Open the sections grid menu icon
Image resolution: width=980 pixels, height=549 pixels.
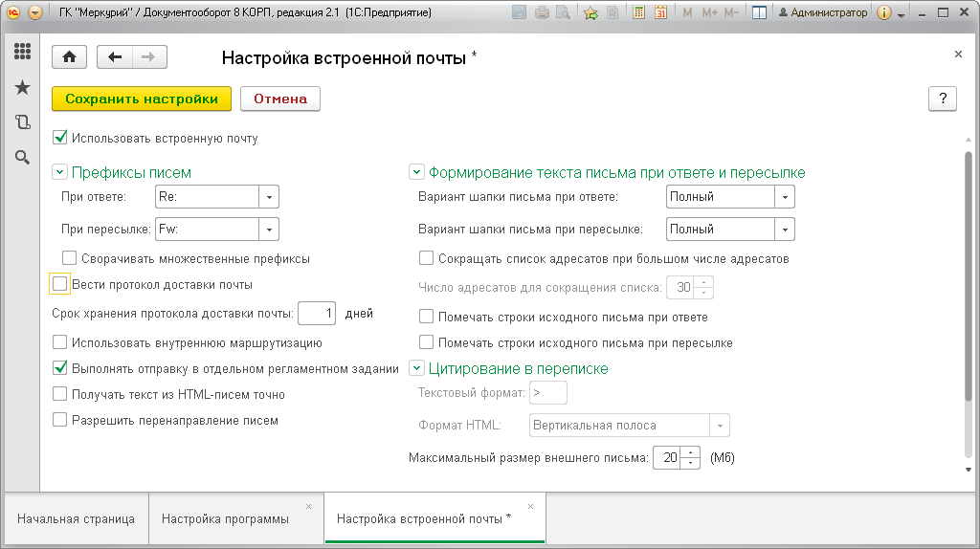coord(23,52)
